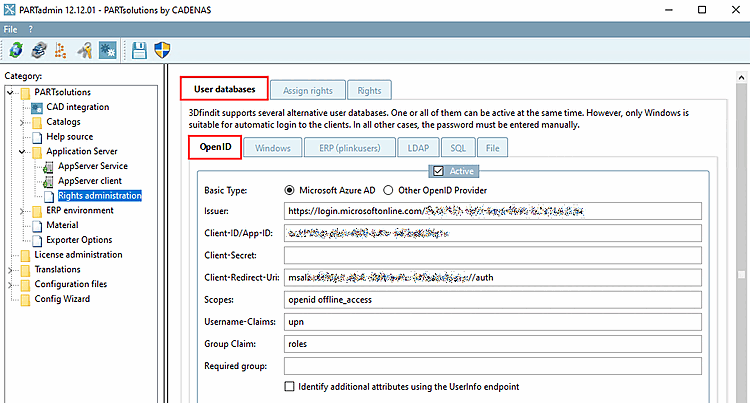Viewport: 750px width, 403px height.
Task: Select Rights administration in the tree
Action: pyautogui.click(x=99, y=196)
